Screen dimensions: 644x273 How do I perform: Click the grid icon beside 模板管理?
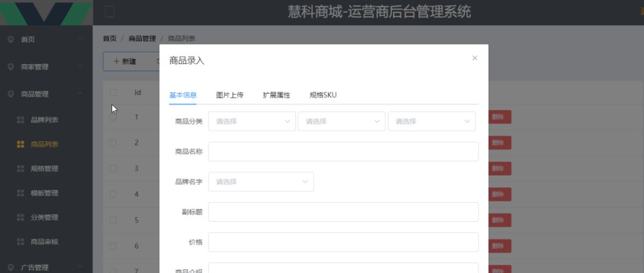click(20, 193)
